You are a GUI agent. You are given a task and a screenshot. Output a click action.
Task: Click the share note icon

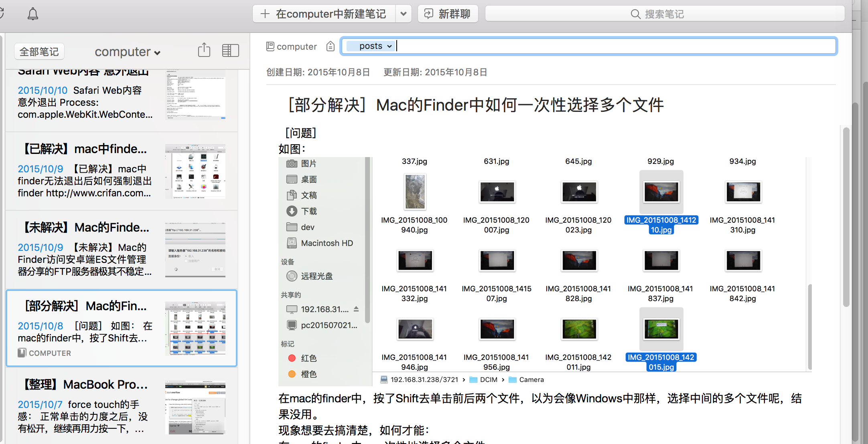click(204, 50)
